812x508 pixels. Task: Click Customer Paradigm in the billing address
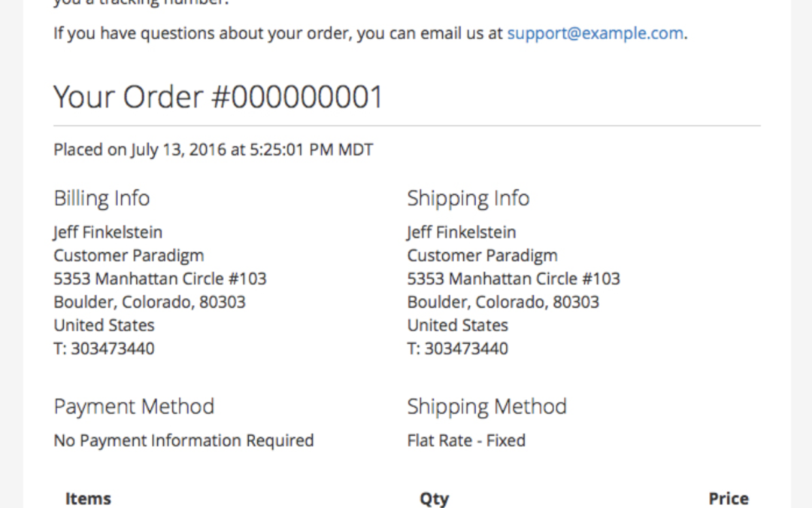(x=129, y=255)
